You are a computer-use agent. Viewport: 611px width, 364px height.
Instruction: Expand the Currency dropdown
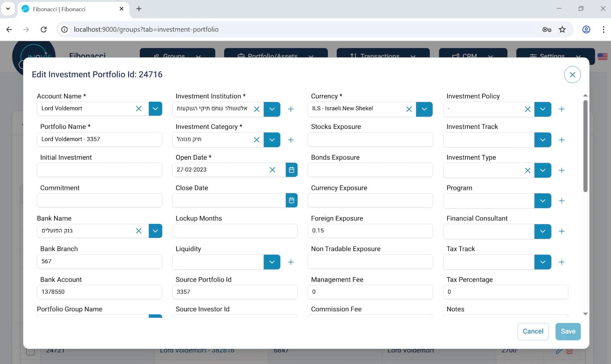[424, 109]
